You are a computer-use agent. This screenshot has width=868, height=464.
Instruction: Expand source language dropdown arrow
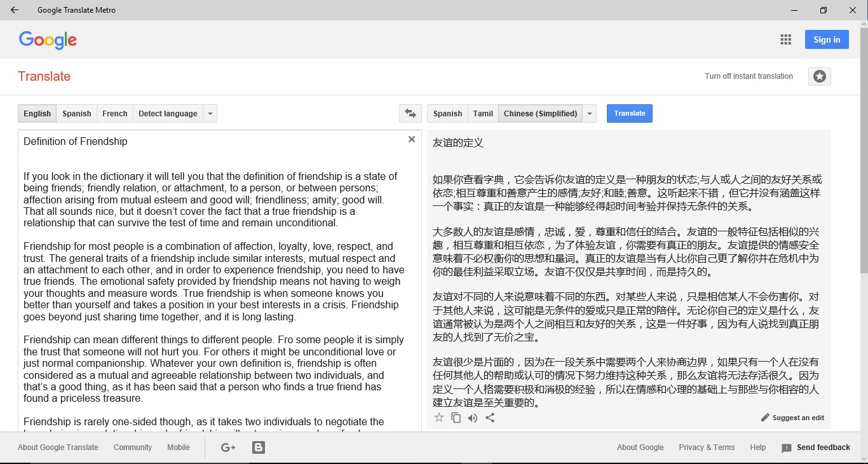click(210, 114)
